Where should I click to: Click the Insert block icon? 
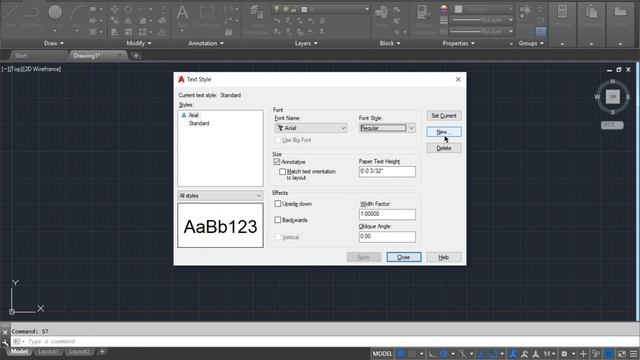tap(381, 16)
